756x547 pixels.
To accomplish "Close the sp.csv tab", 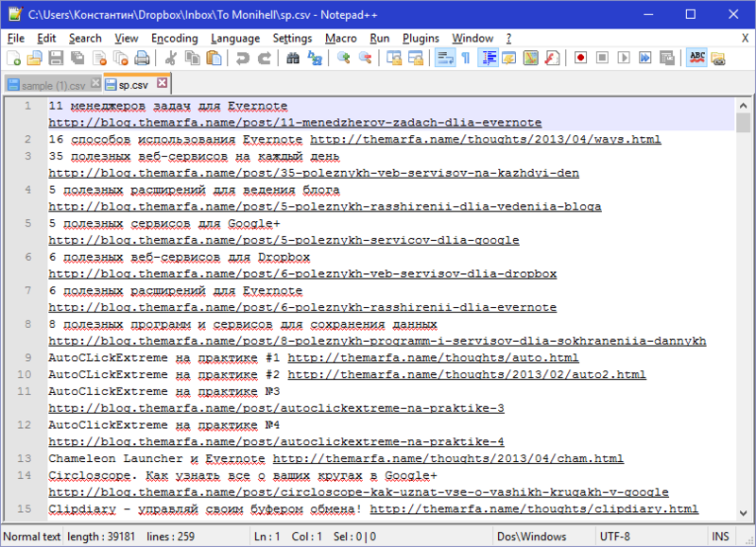I will tap(163, 83).
